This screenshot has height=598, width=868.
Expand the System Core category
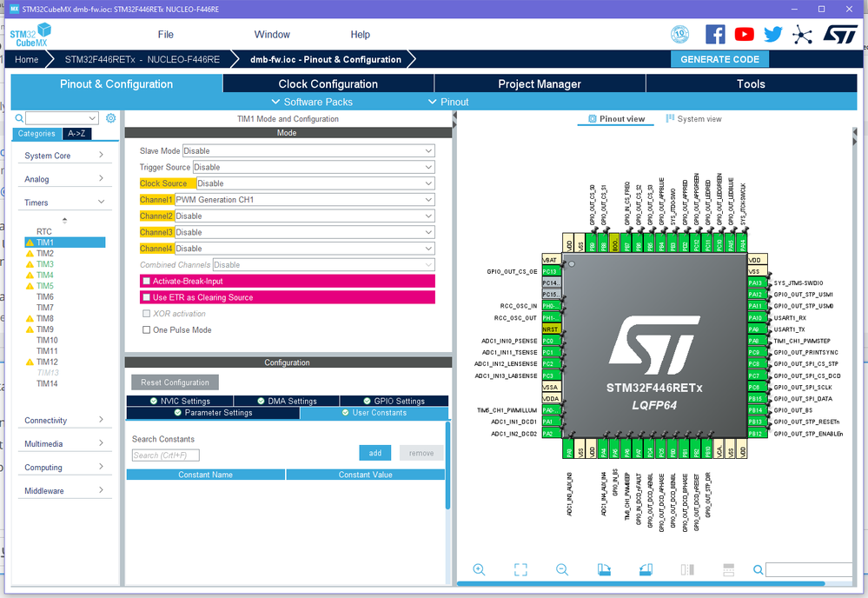[x=64, y=156]
